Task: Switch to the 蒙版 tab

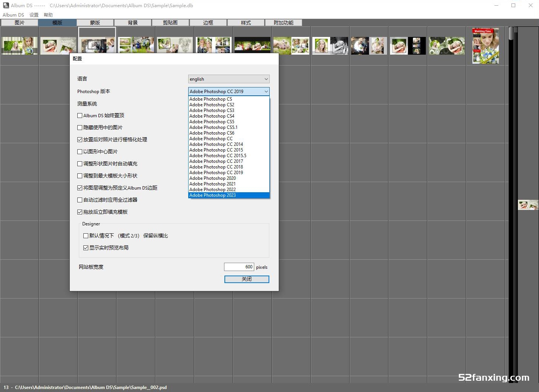Action: point(95,23)
